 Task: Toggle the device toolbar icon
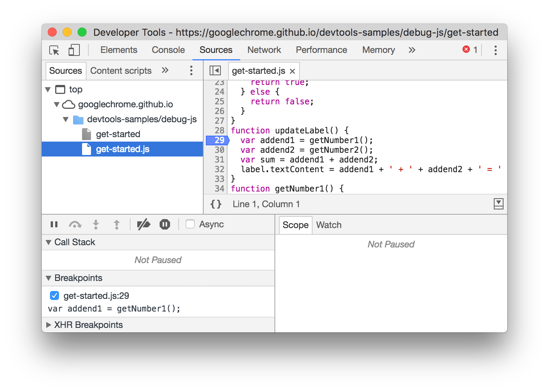74,50
